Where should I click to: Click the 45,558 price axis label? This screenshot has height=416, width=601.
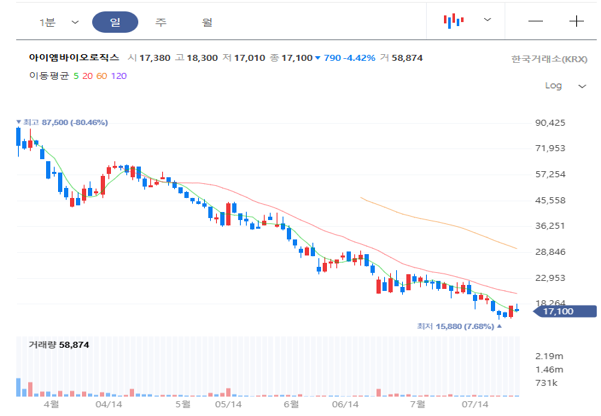550,200
